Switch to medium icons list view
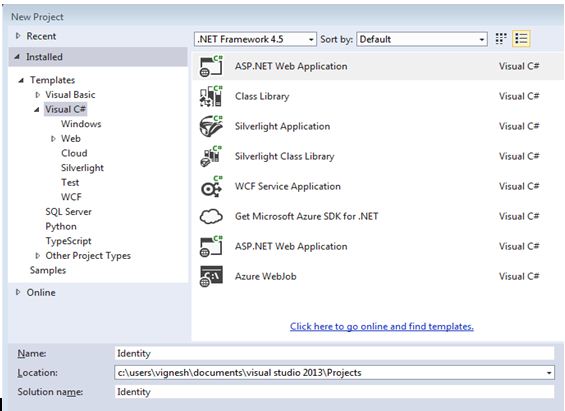This screenshot has width=565, height=411. 521,39
